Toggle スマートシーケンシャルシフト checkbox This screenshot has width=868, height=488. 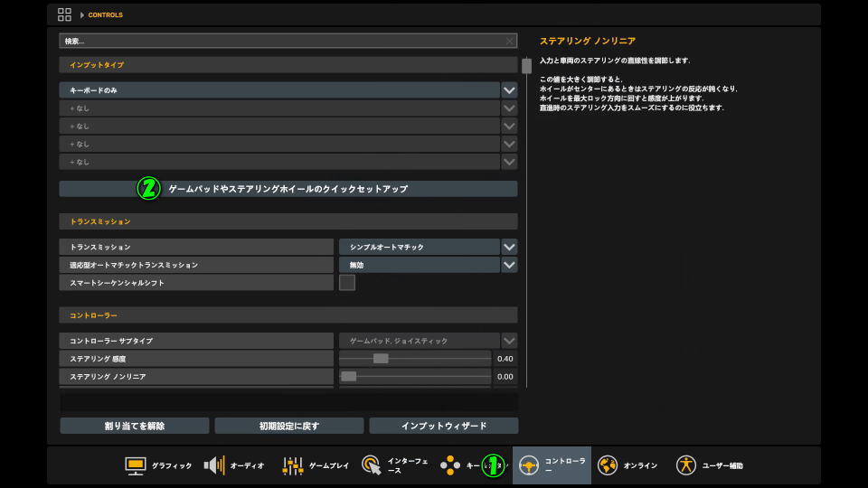[347, 283]
